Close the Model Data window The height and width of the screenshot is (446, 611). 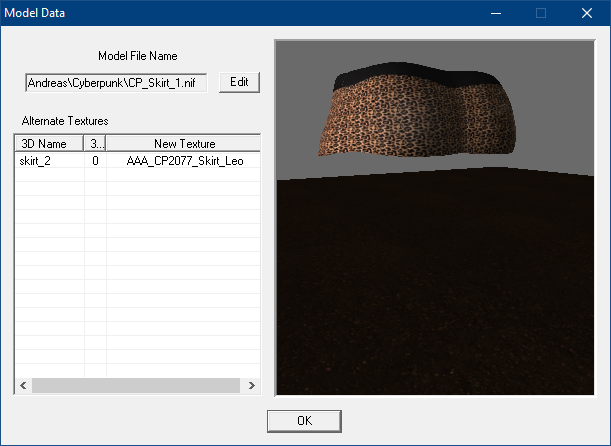click(587, 13)
